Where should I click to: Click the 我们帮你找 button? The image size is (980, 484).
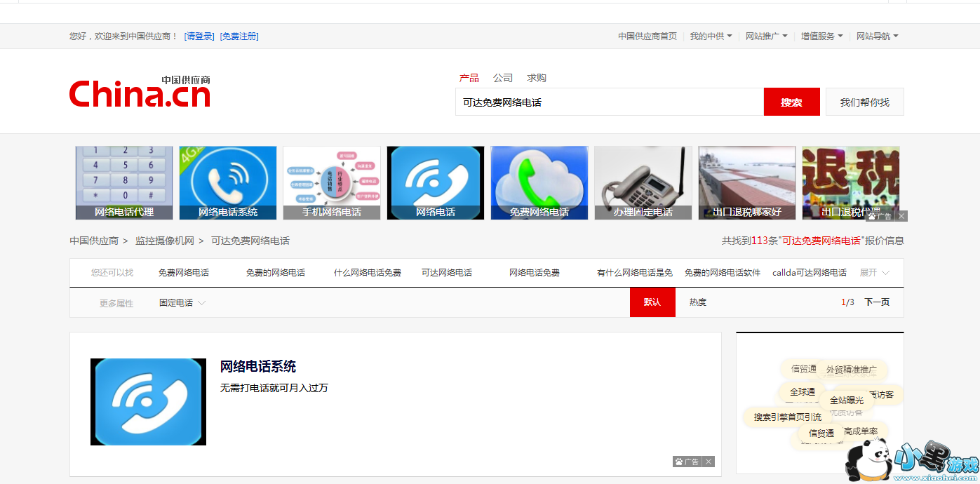pyautogui.click(x=864, y=102)
